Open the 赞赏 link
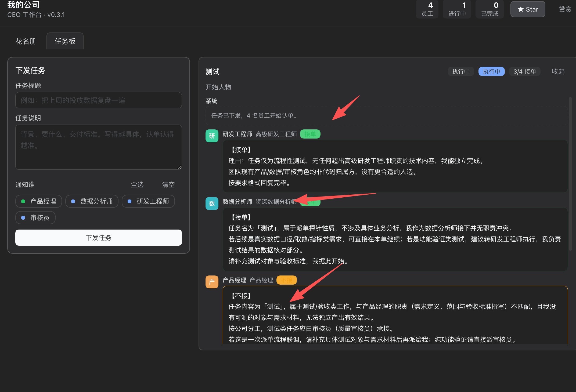576x392 pixels. coord(565,9)
